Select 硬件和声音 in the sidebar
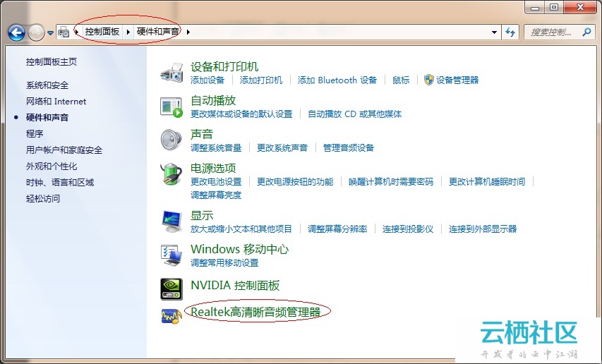602x364 pixels. pos(47,117)
